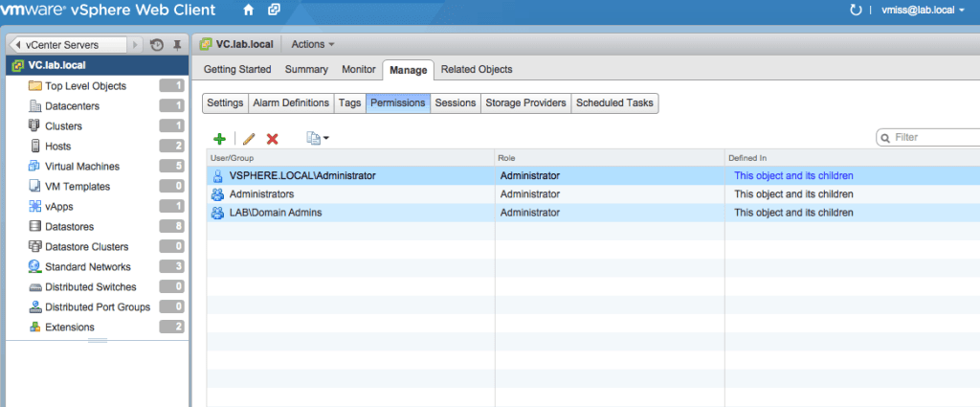Click the Virtual Machines icon
The image size is (980, 407).
click(x=35, y=166)
